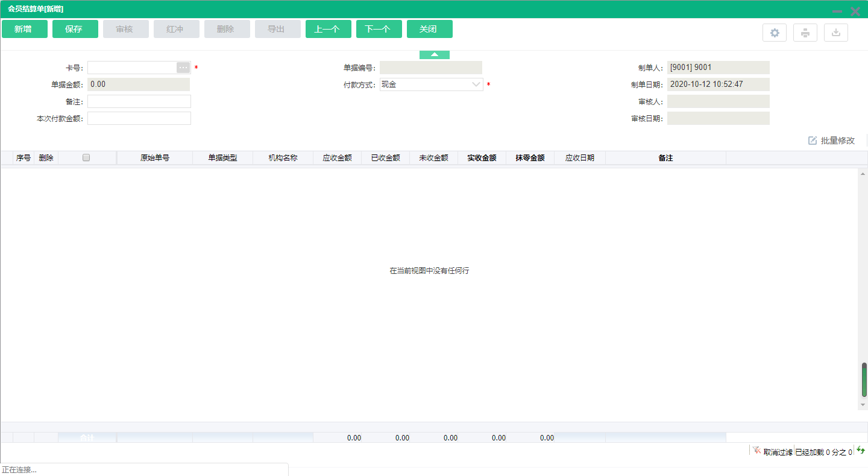Sort by 实收金额 column header
Image resolution: width=868 pixels, height=476 pixels.
482,158
